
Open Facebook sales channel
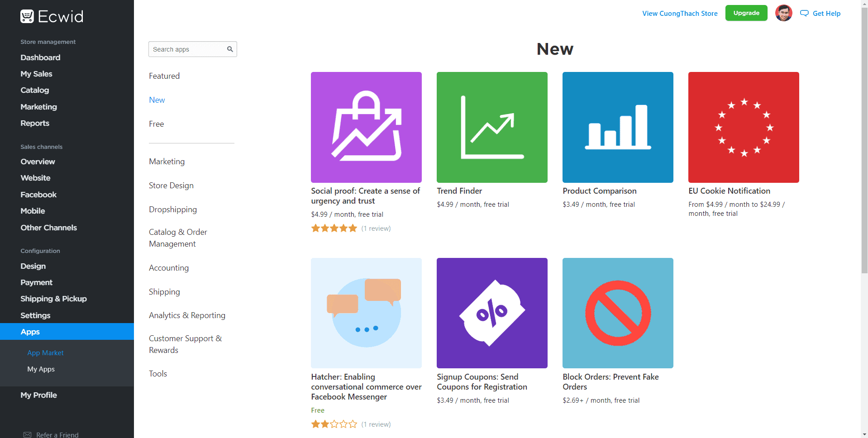tap(38, 195)
